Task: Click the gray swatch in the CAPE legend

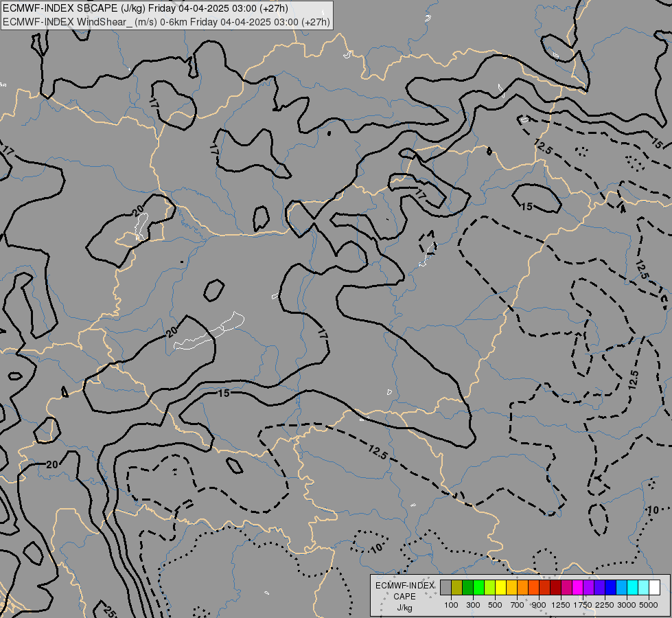Action: click(x=445, y=588)
